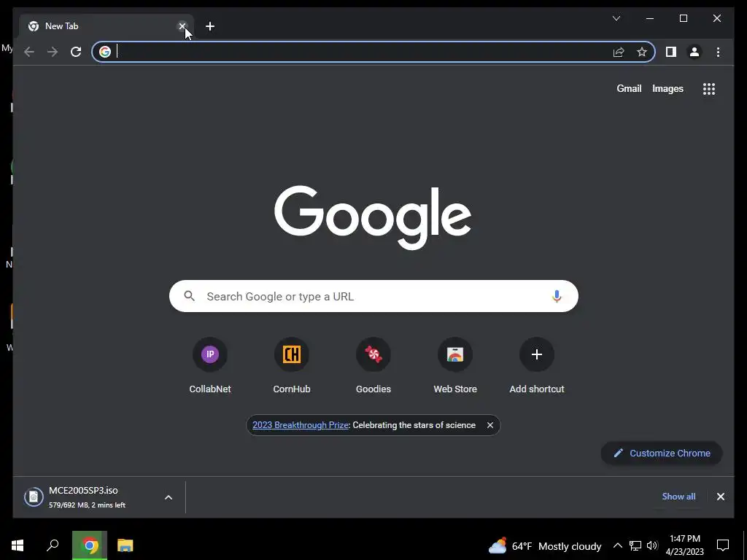The height and width of the screenshot is (560, 747).
Task: Start voice search with microphone
Action: (557, 296)
